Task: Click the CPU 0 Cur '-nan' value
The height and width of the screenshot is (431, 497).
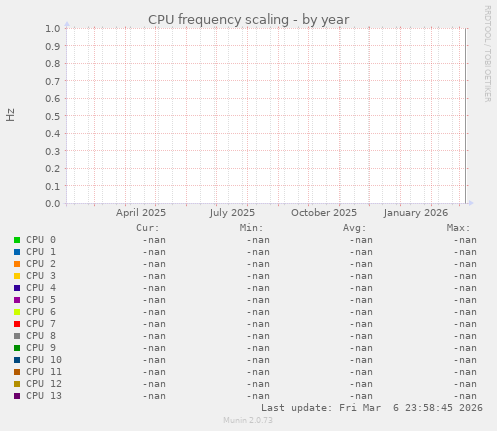Action: pyautogui.click(x=154, y=240)
